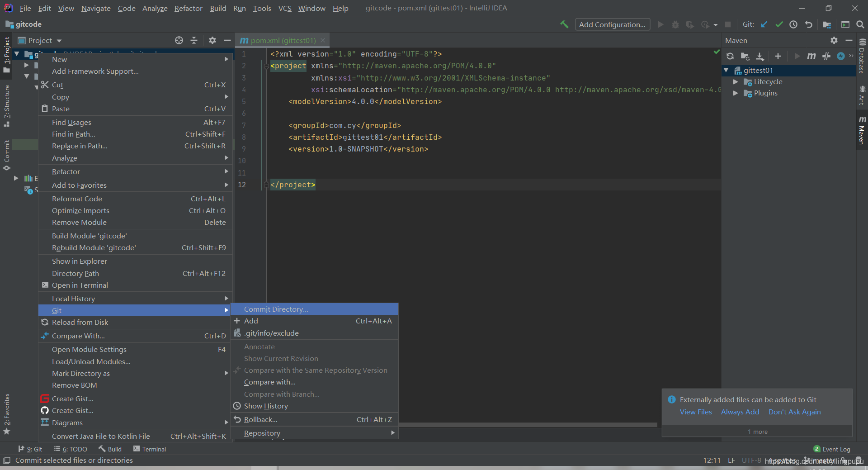Open Project Structure icon in toolbar
Image resolution: width=868 pixels, height=470 pixels.
click(x=827, y=24)
